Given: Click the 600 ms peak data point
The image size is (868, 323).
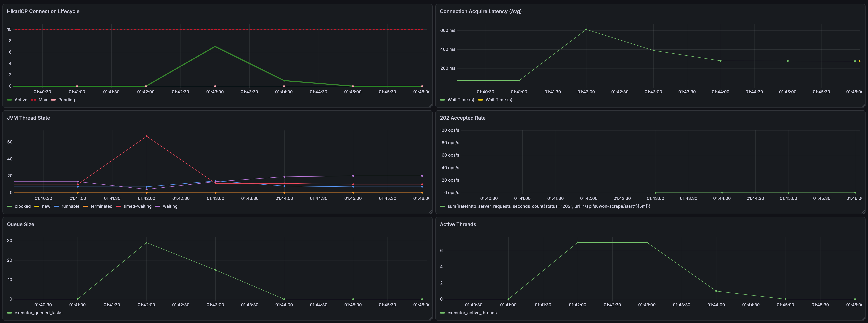Looking at the screenshot, I should pos(586,30).
